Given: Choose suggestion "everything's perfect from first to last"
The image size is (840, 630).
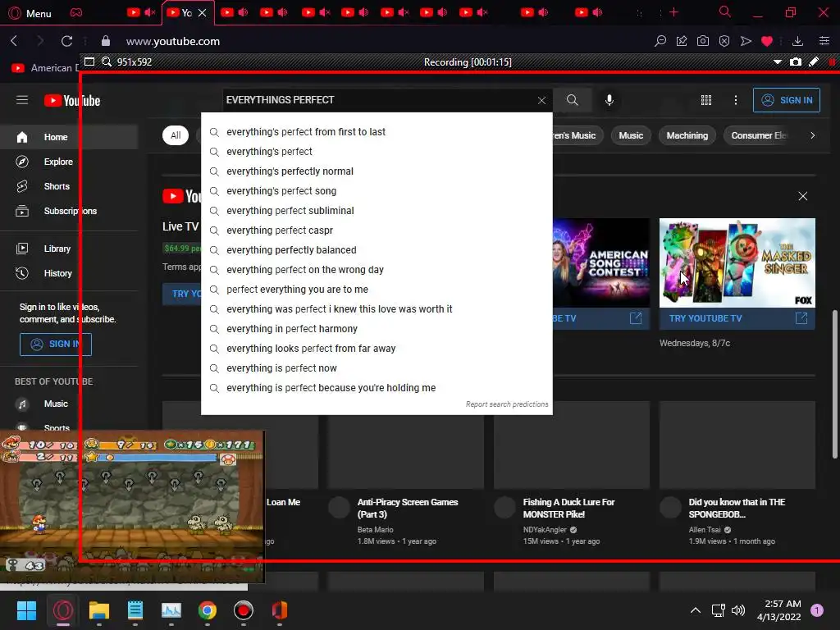Looking at the screenshot, I should pos(377,132).
